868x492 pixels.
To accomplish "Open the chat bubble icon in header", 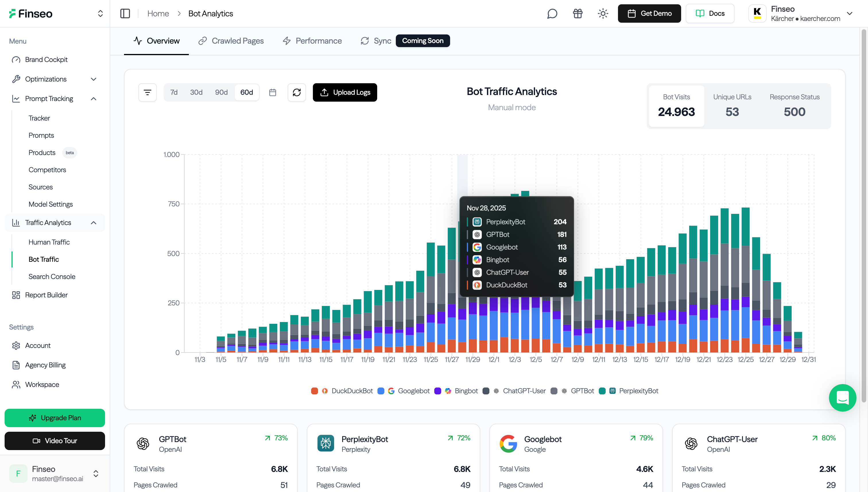I will tap(552, 13).
